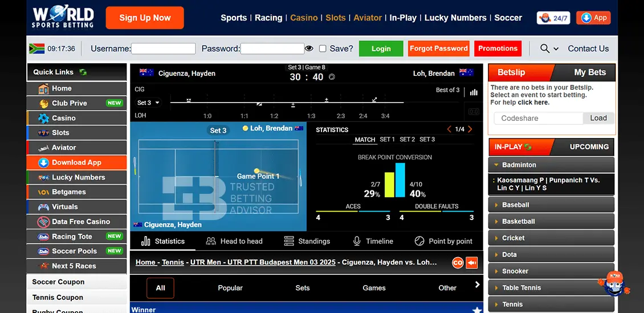Image resolution: width=644 pixels, height=313 pixels.
Task: Open the Tennis Coupon link
Action: (58, 298)
